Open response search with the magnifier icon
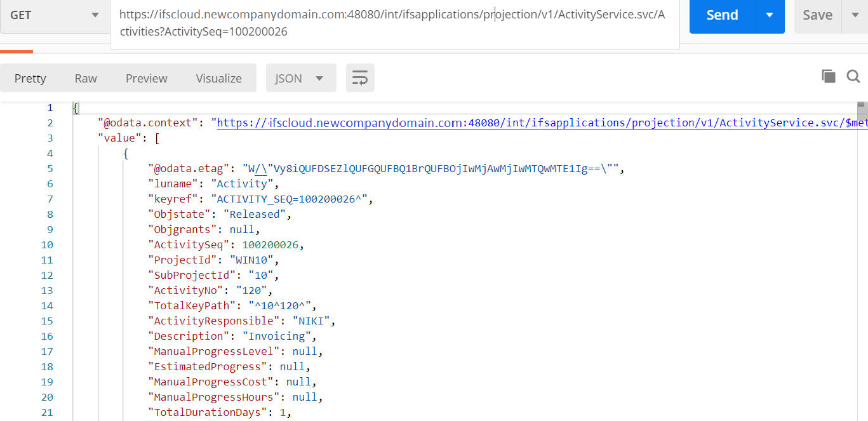 point(853,76)
